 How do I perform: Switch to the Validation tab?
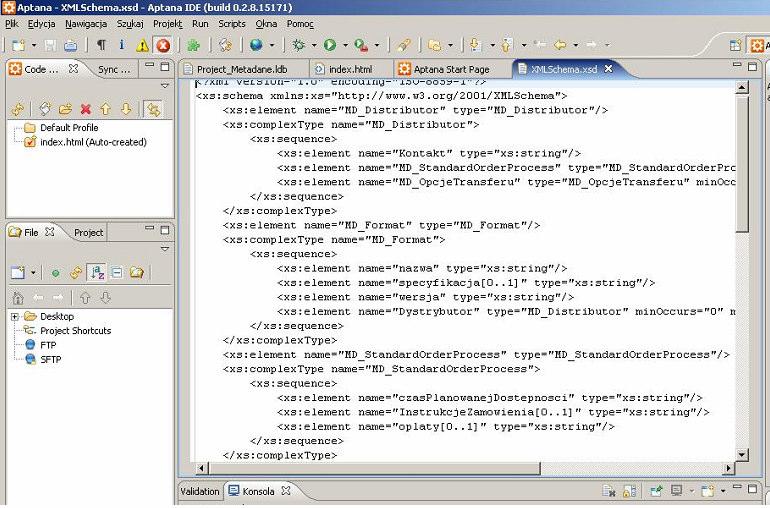(200, 491)
